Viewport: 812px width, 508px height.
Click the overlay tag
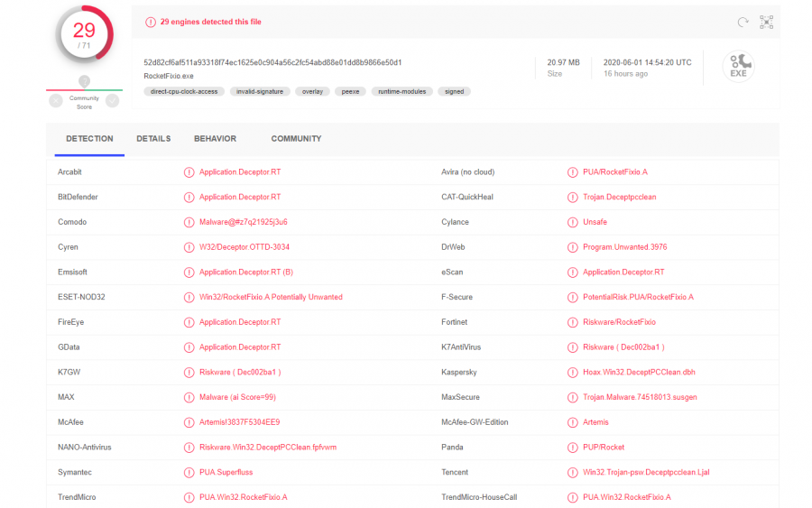312,92
